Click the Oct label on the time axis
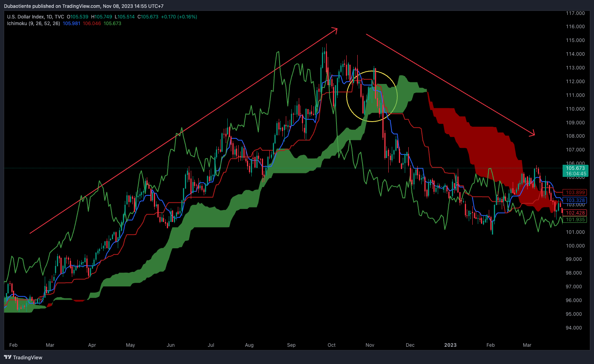This screenshot has height=364, width=594. point(332,345)
